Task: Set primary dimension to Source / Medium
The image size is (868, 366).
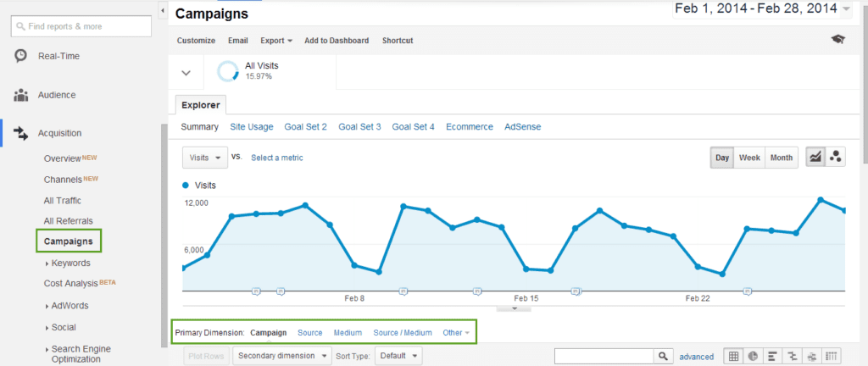Action: (403, 333)
